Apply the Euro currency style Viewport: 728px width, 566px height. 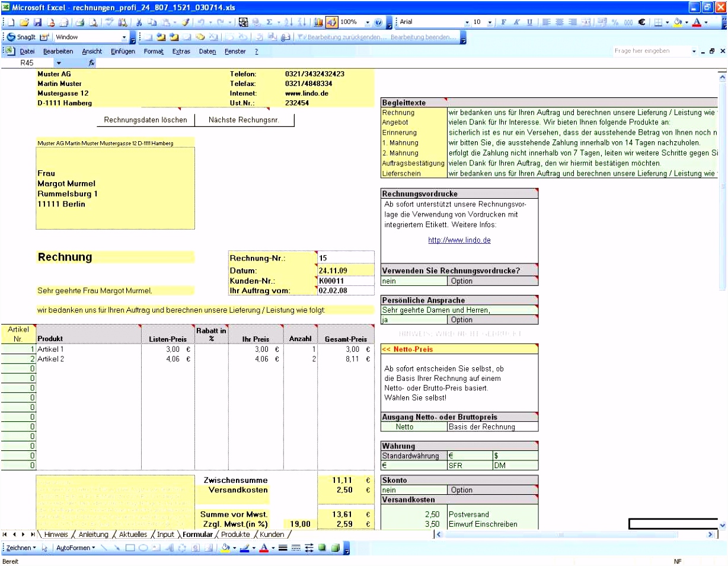(x=642, y=23)
